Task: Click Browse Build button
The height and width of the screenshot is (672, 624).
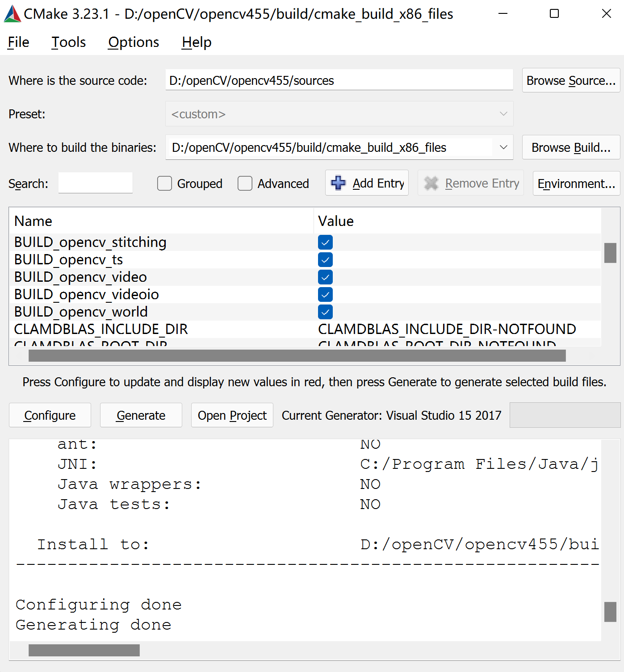Action: click(571, 147)
